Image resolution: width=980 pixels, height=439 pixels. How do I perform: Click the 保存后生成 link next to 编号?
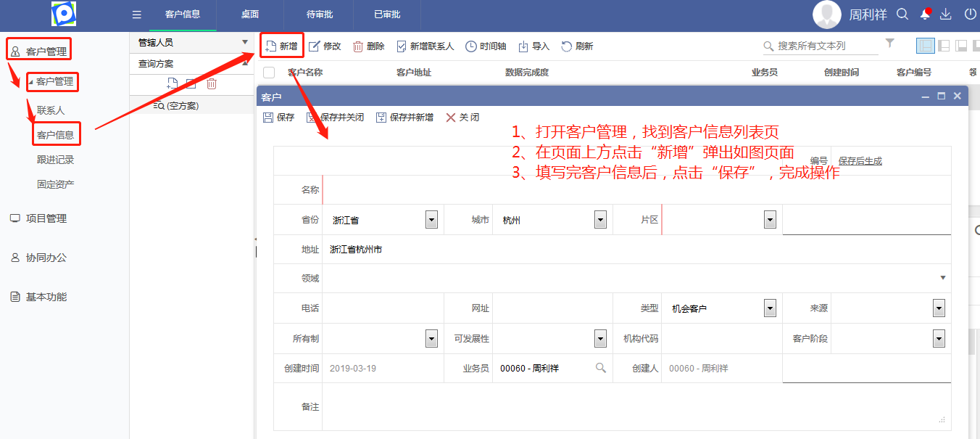(859, 160)
